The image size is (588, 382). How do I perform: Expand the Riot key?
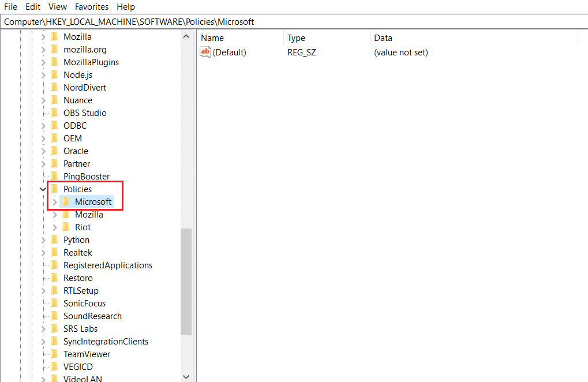pyautogui.click(x=55, y=227)
